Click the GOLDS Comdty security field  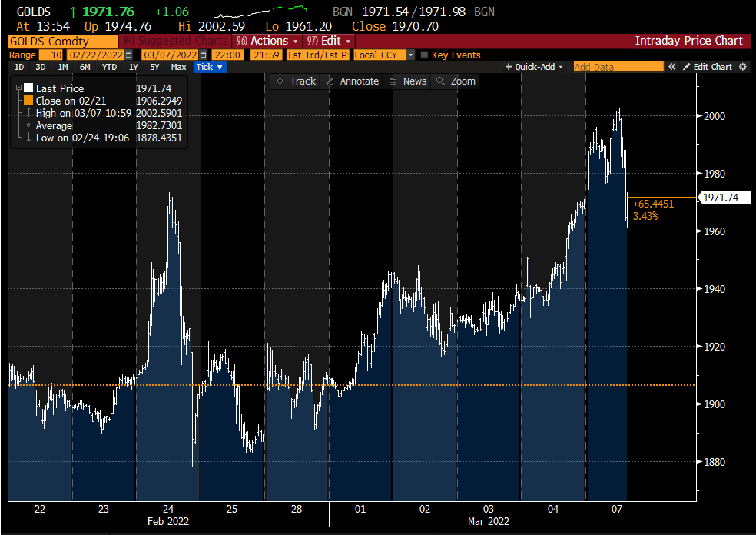click(63, 41)
